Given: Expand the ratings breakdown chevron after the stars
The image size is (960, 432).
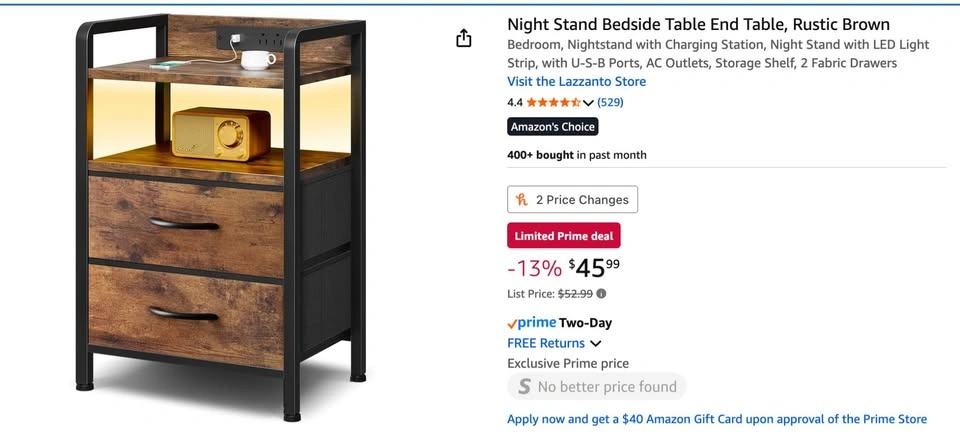Looking at the screenshot, I should coord(588,102).
